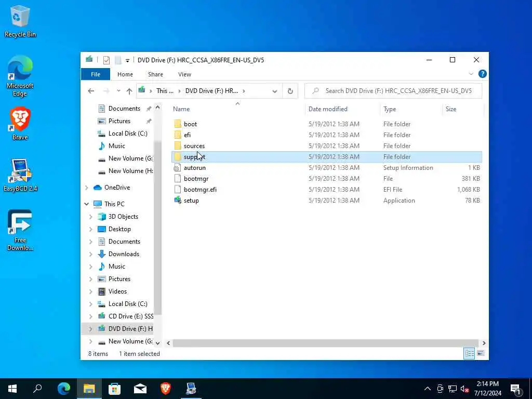Expand the ribbon with chevron
Screen dimensions: 532x399
point(471,74)
